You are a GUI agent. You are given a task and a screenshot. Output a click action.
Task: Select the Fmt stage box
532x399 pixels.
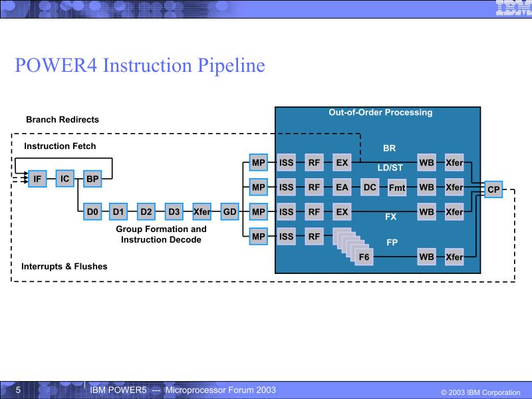click(x=397, y=188)
